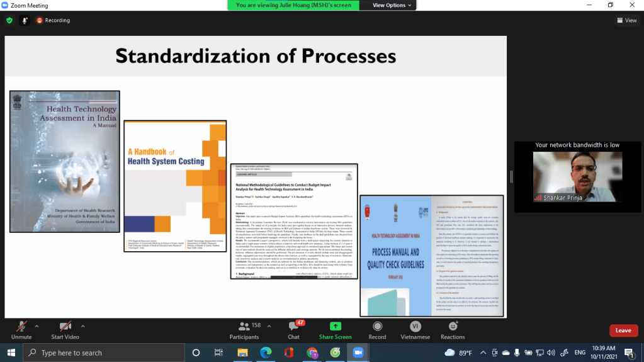Image resolution: width=644 pixels, height=362 pixels.
Task: Expand video options arrow next to Start Video
Action: click(82, 326)
